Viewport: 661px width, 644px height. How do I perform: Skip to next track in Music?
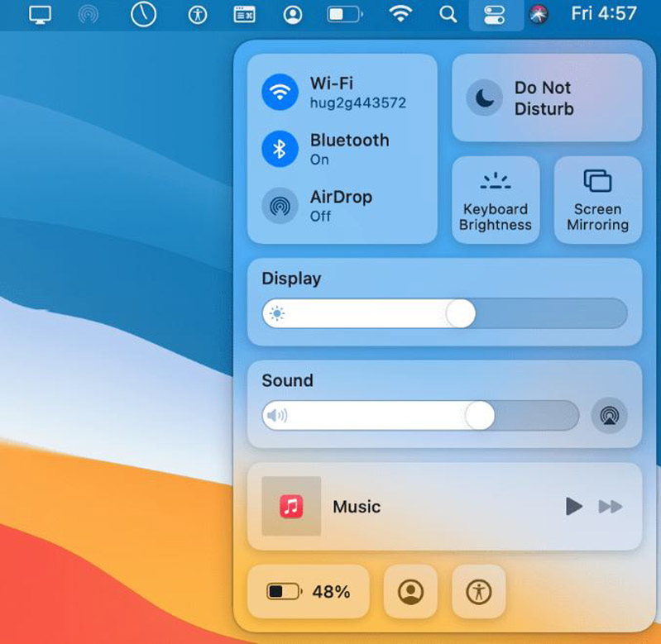pyautogui.click(x=610, y=506)
